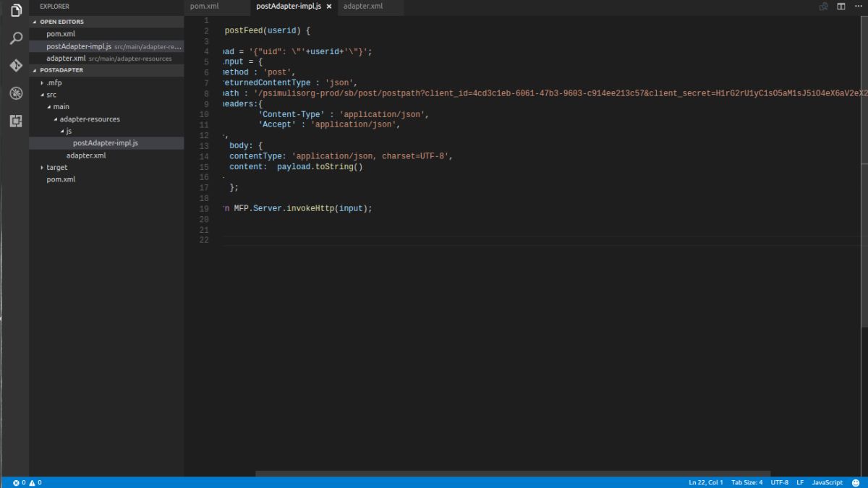The image size is (868, 488).
Task: Click the 'Accept' header code line
Action: (x=329, y=125)
